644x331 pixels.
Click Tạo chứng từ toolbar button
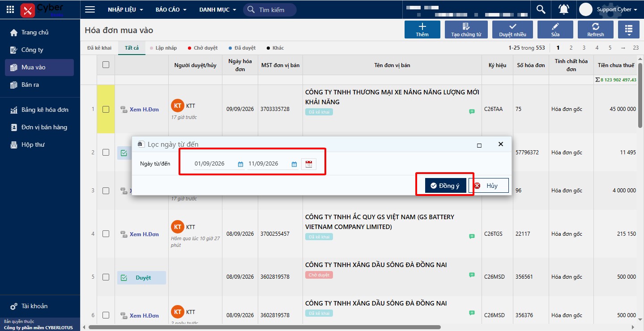(466, 30)
